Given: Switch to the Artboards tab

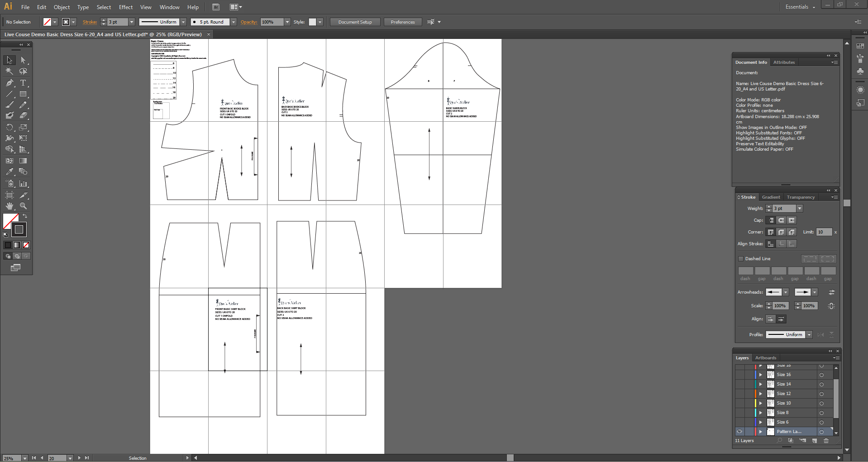Looking at the screenshot, I should click(x=766, y=358).
